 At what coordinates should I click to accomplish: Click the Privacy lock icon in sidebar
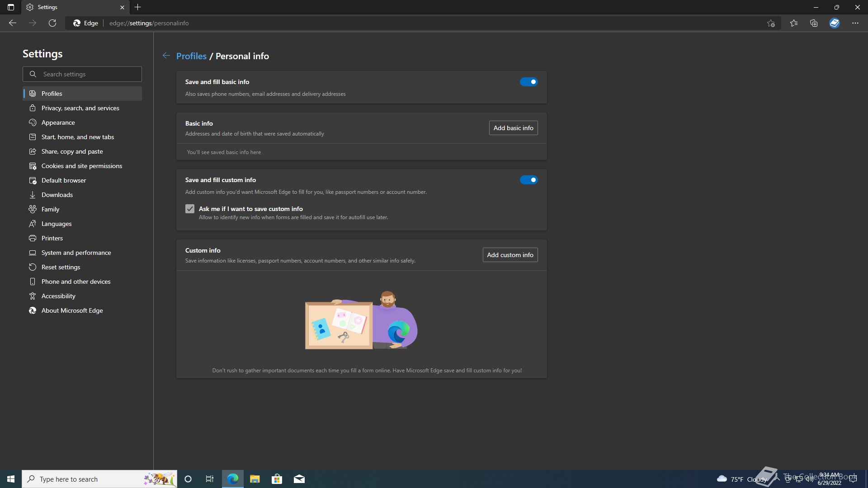33,108
